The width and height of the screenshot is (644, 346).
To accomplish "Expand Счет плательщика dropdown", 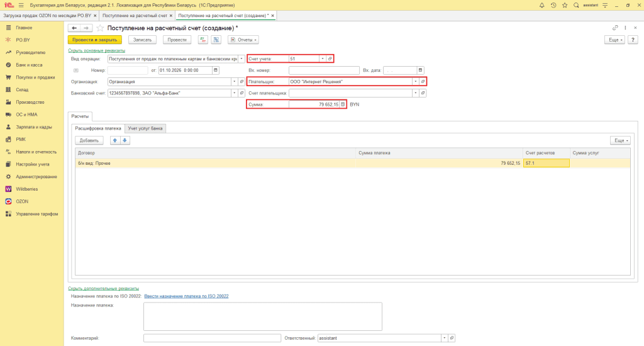I will pyautogui.click(x=415, y=93).
